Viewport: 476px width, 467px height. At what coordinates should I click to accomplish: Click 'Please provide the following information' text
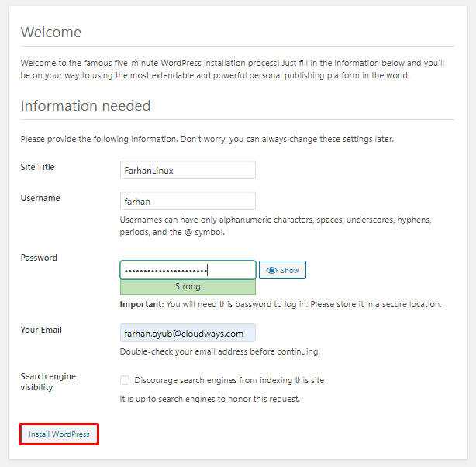[x=207, y=139]
